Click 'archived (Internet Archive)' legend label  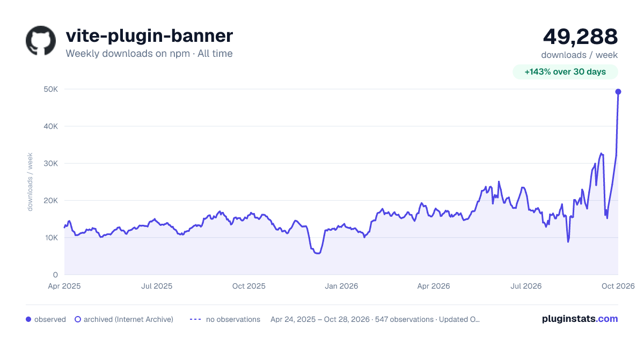pos(128,319)
